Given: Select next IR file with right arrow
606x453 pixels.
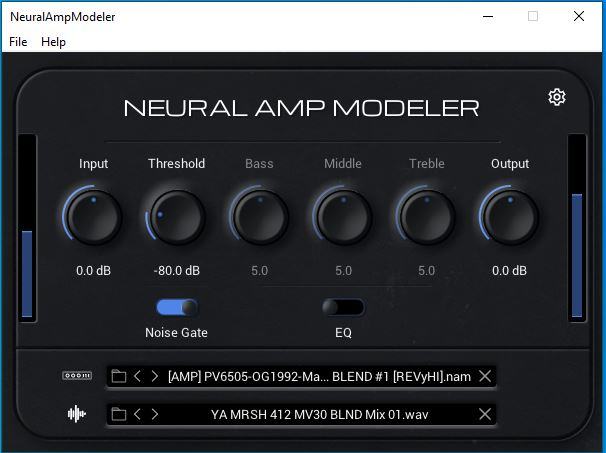Looking at the screenshot, I should [x=155, y=414].
